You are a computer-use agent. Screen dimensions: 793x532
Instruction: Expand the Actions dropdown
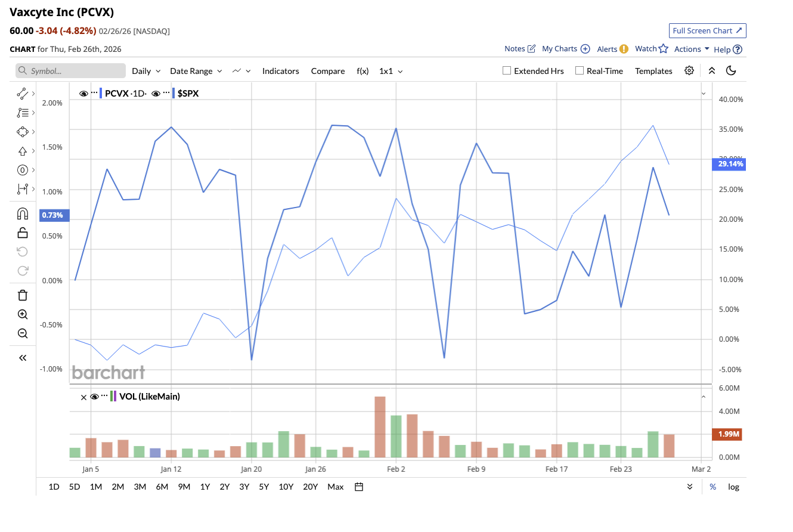(x=692, y=49)
